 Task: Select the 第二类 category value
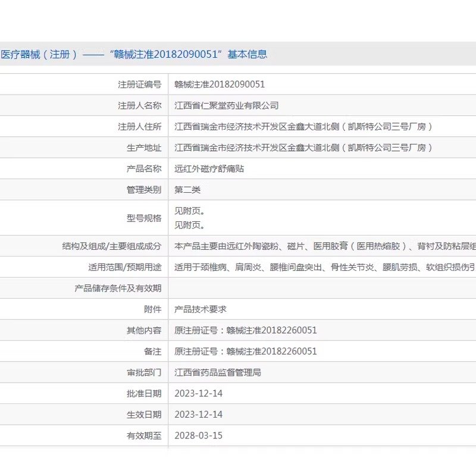pyautogui.click(x=187, y=190)
